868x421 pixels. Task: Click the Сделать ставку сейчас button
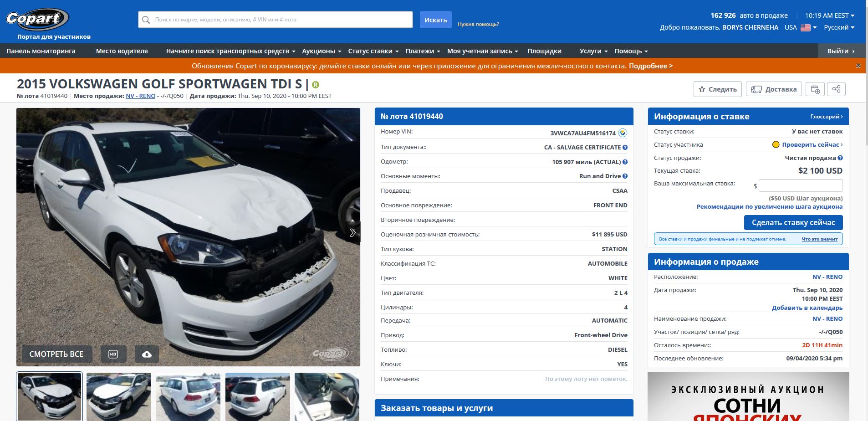pos(793,222)
